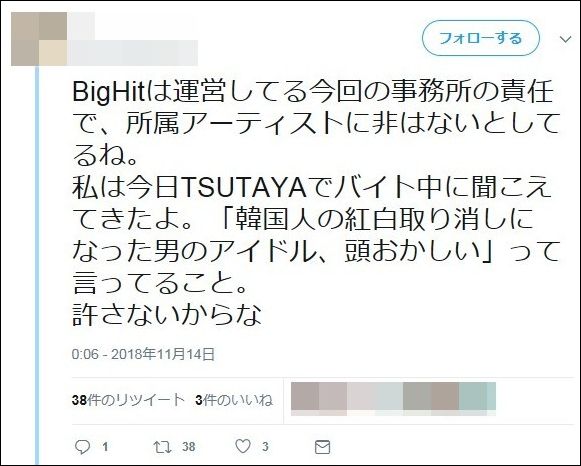View the 38件のリツイート list

click(x=128, y=400)
